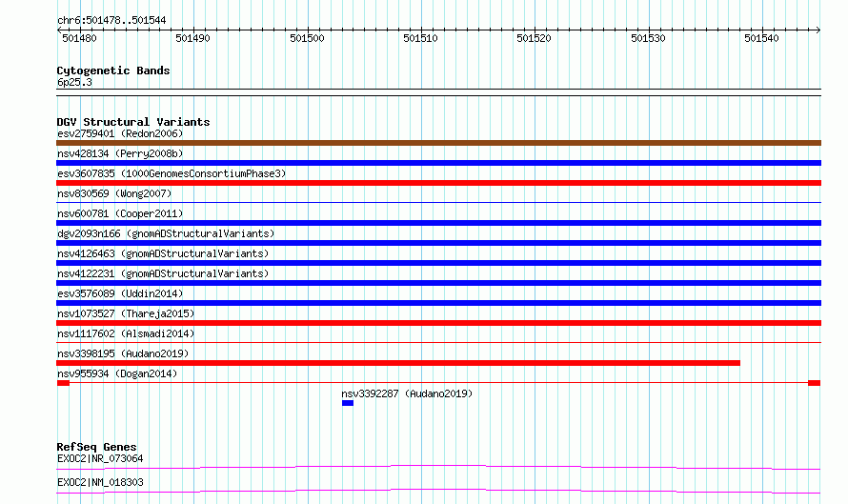Select the brown esv2759401 variant bar

click(x=438, y=143)
